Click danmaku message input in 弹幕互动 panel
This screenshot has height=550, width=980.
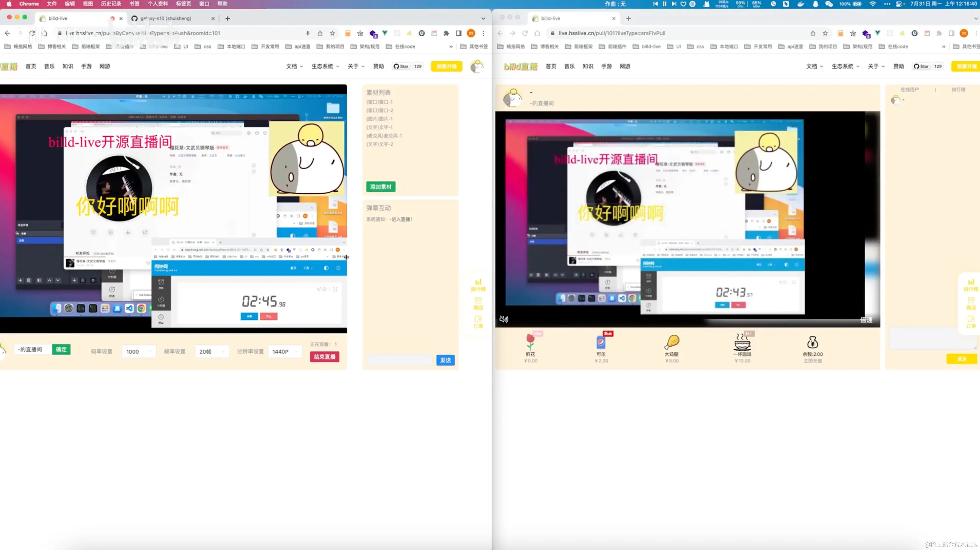click(400, 360)
